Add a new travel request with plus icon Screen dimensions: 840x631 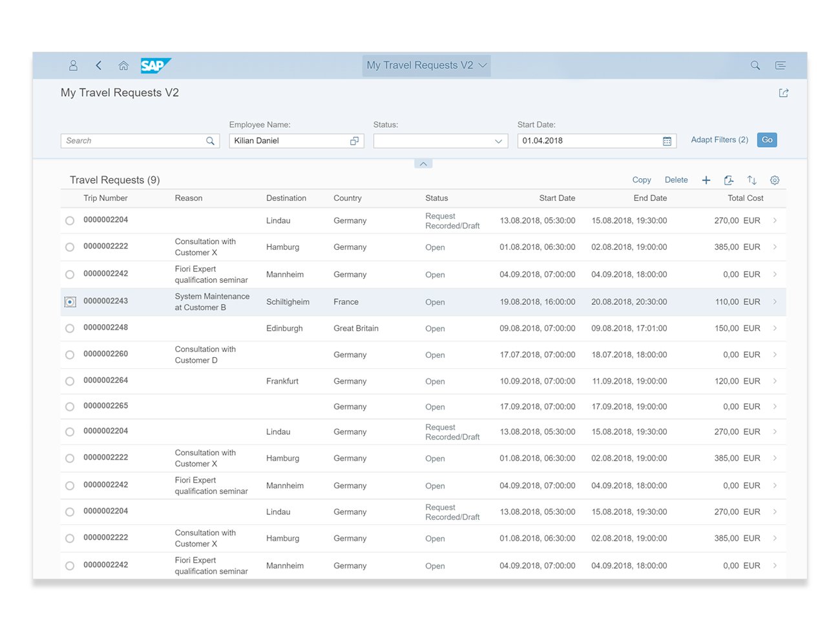pyautogui.click(x=706, y=180)
